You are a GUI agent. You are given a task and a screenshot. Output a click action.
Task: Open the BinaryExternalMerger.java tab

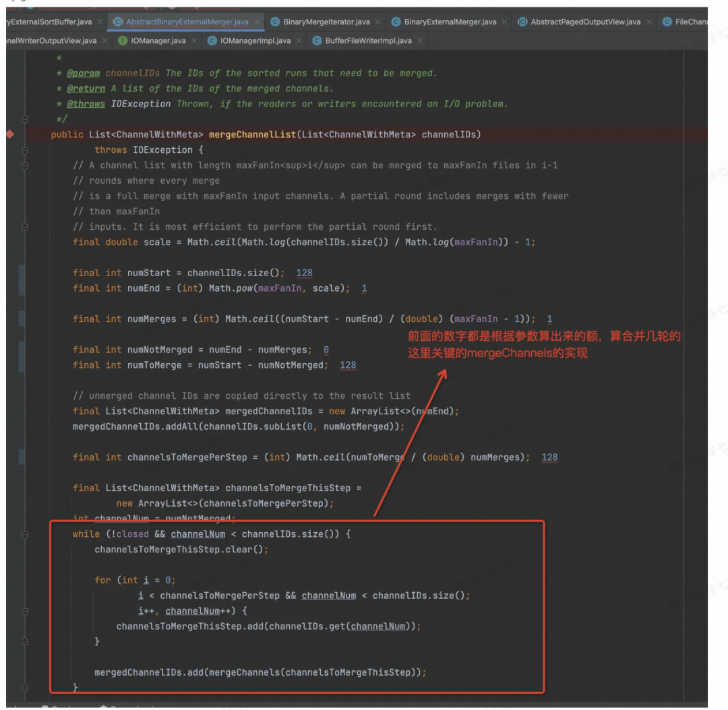click(450, 22)
